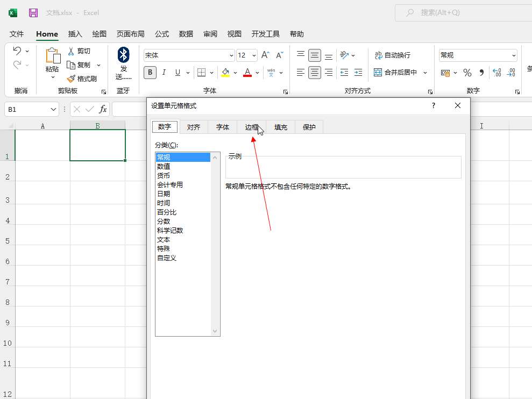
Task: Click Decrease Indent icon
Action: pyautogui.click(x=344, y=72)
